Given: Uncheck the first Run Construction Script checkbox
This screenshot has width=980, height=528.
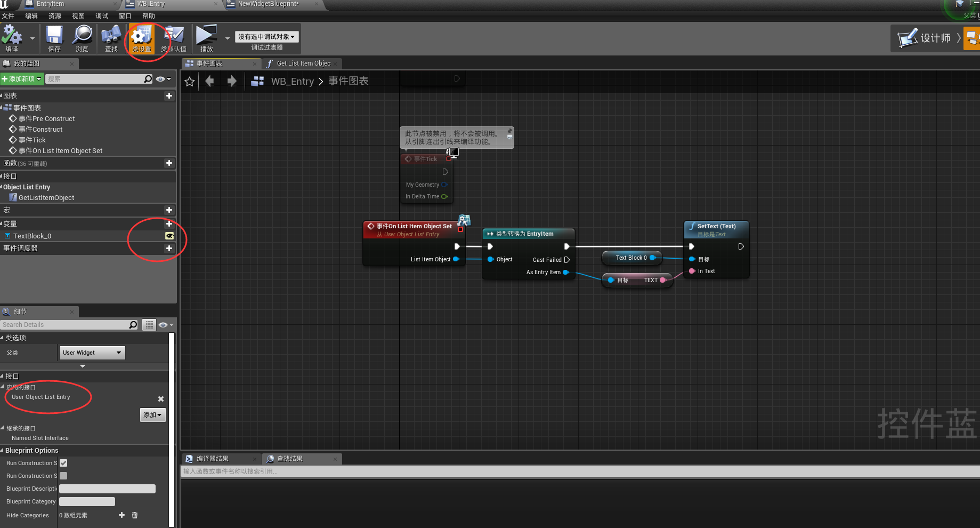Looking at the screenshot, I should click(x=63, y=463).
